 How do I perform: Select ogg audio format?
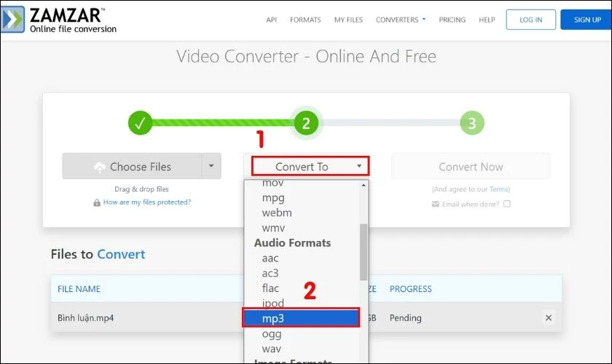271,334
